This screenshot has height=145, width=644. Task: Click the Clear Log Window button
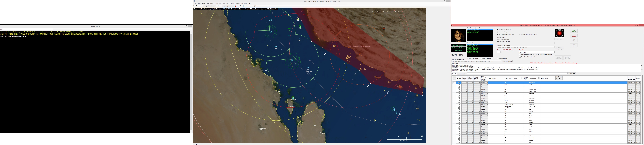coord(507,61)
